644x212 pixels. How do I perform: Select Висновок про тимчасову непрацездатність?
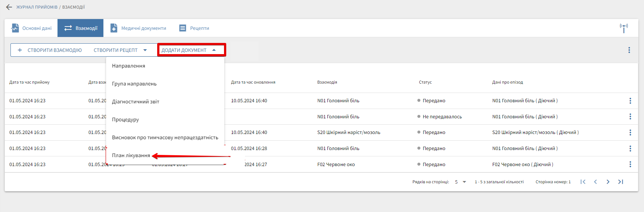[165, 137]
